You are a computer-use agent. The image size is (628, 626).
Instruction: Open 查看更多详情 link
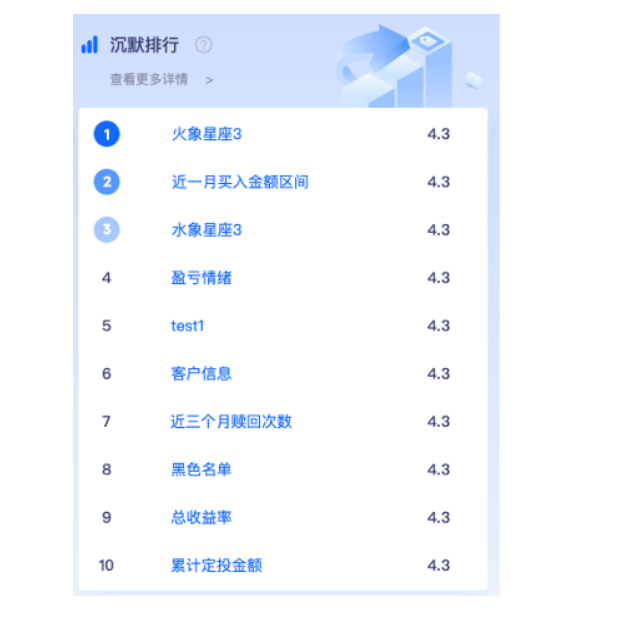(149, 79)
